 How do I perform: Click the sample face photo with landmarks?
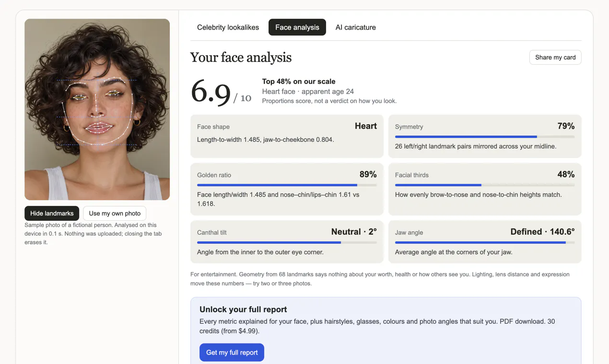point(97,109)
